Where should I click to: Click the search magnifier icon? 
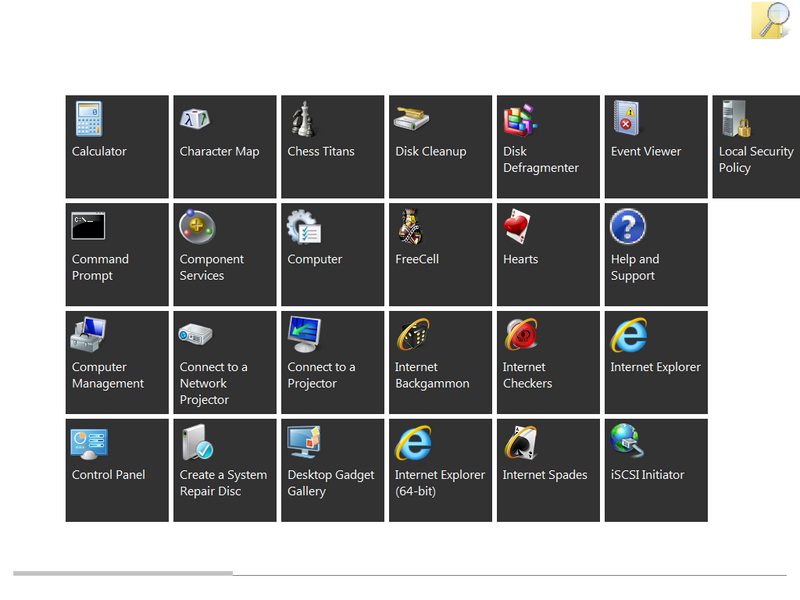(770, 21)
